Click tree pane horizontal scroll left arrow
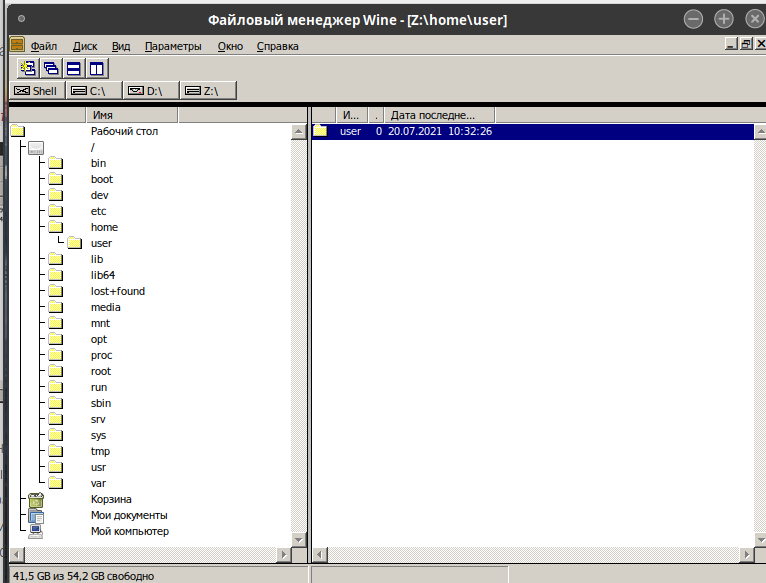The image size is (766, 583). 17,555
